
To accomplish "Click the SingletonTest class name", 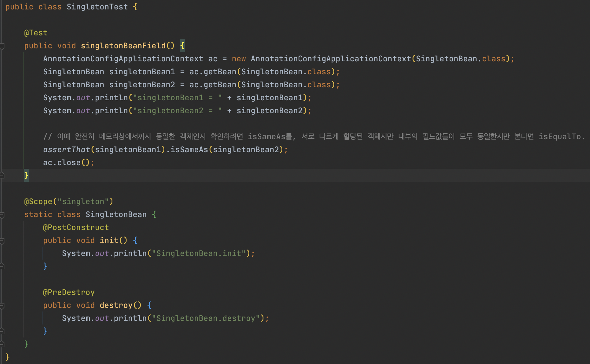I will click(x=97, y=7).
